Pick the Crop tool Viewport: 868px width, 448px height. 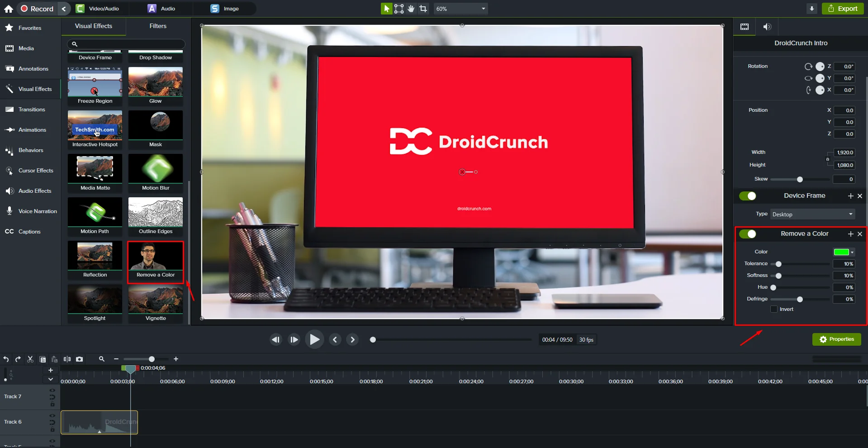click(423, 9)
